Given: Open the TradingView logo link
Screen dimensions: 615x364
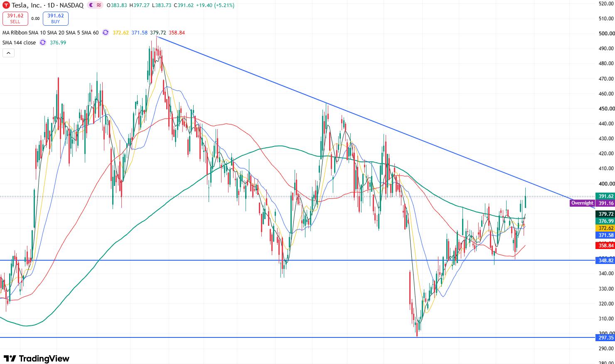Looking at the screenshot, I should 37,358.
